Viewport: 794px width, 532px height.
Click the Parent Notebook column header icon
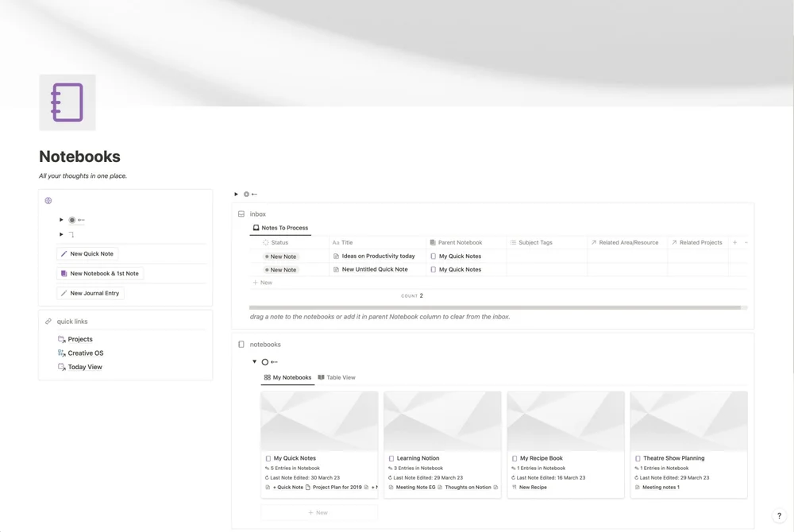pos(431,241)
